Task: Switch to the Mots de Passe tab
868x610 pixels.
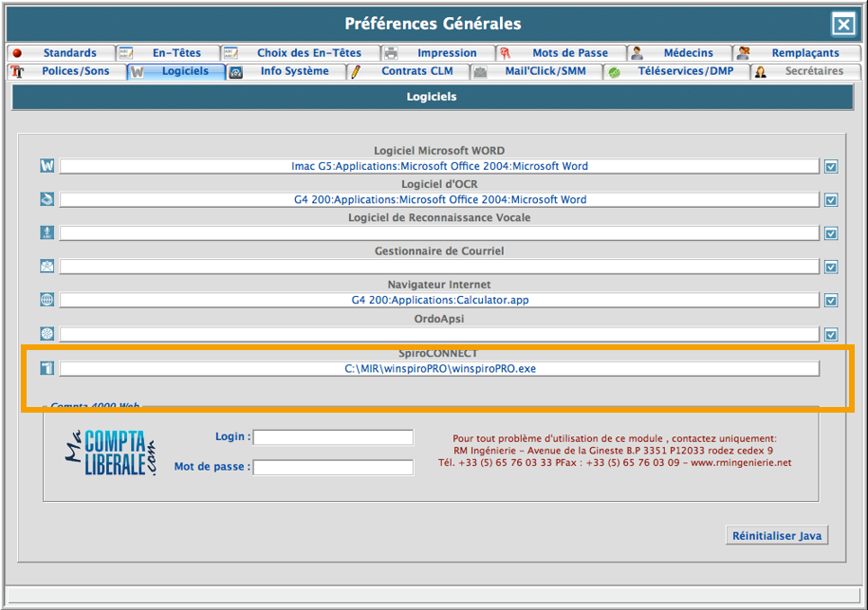Action: pyautogui.click(x=569, y=53)
